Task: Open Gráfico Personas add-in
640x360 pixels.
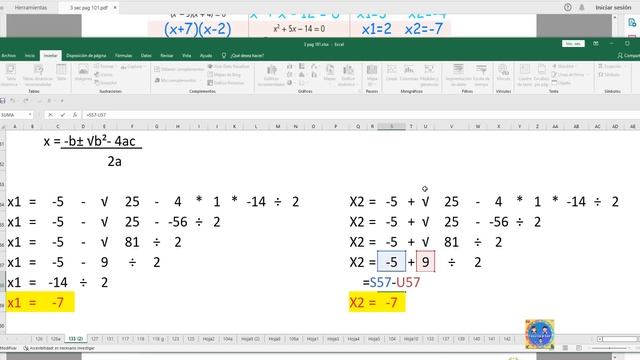Action: (x=226, y=83)
